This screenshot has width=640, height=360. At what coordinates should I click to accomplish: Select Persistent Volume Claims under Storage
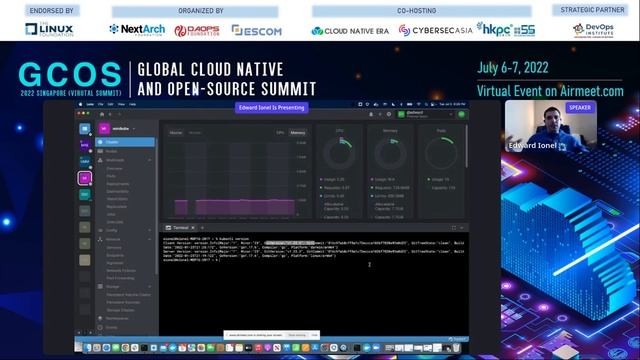pyautogui.click(x=129, y=294)
